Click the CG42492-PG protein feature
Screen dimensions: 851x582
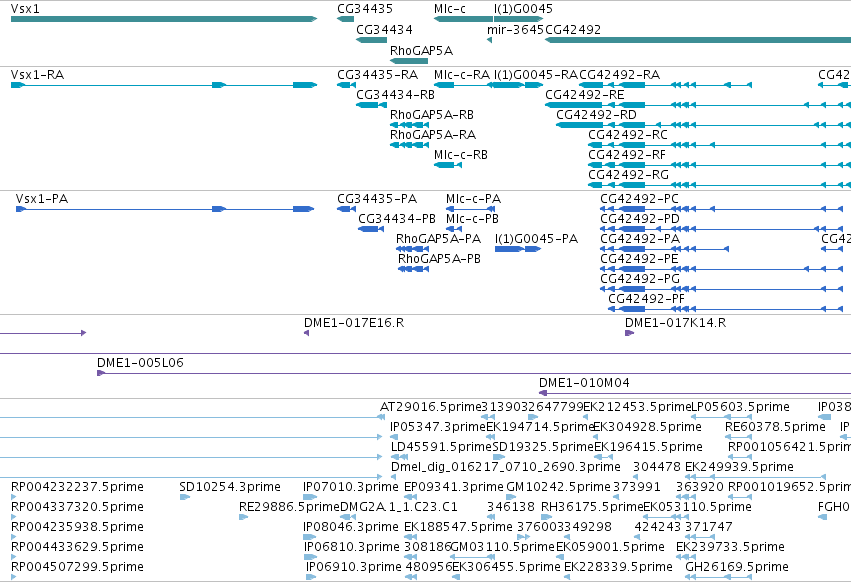[x=721, y=289]
